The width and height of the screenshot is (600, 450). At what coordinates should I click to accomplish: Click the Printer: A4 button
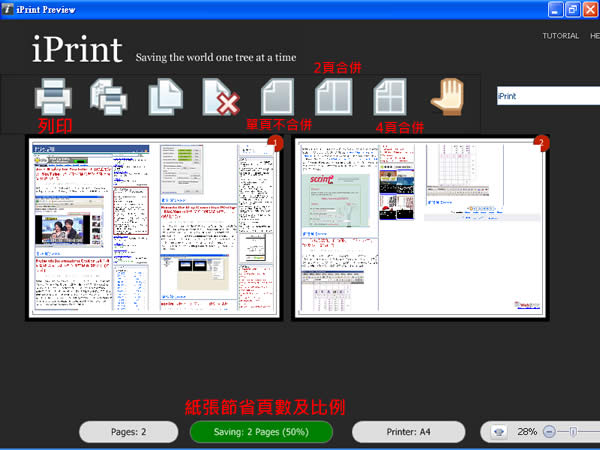pos(408,431)
